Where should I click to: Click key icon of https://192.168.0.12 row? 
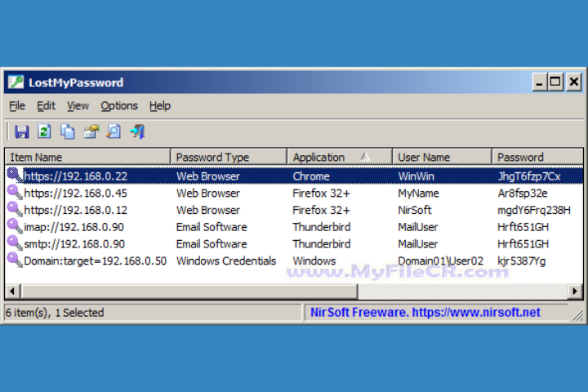tap(15, 209)
